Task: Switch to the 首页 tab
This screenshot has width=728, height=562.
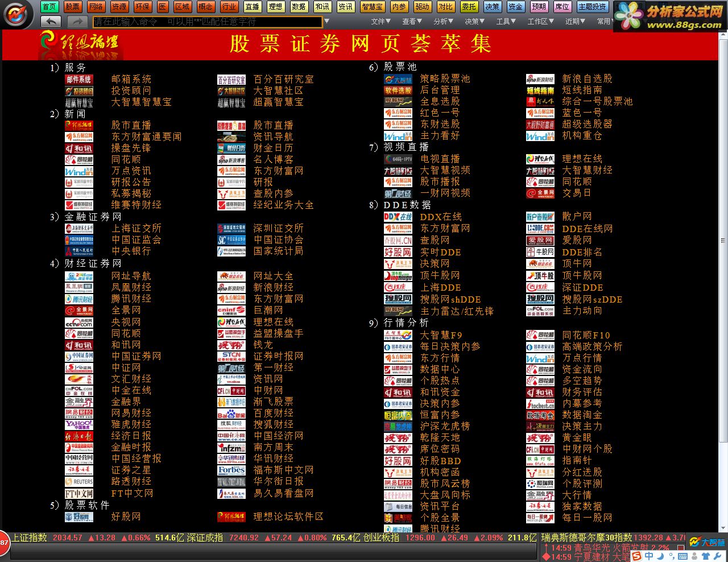Action: point(49,7)
